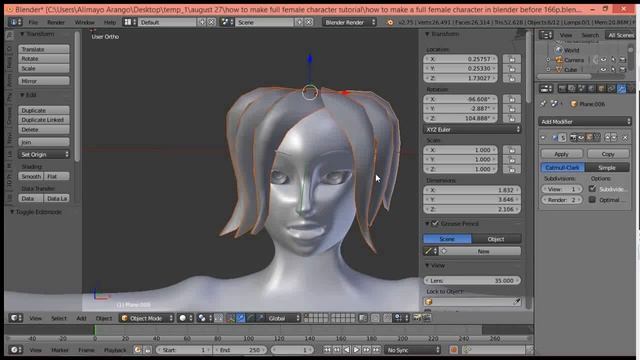
Task: Click the Duplicate Linked button
Action: [44, 120]
